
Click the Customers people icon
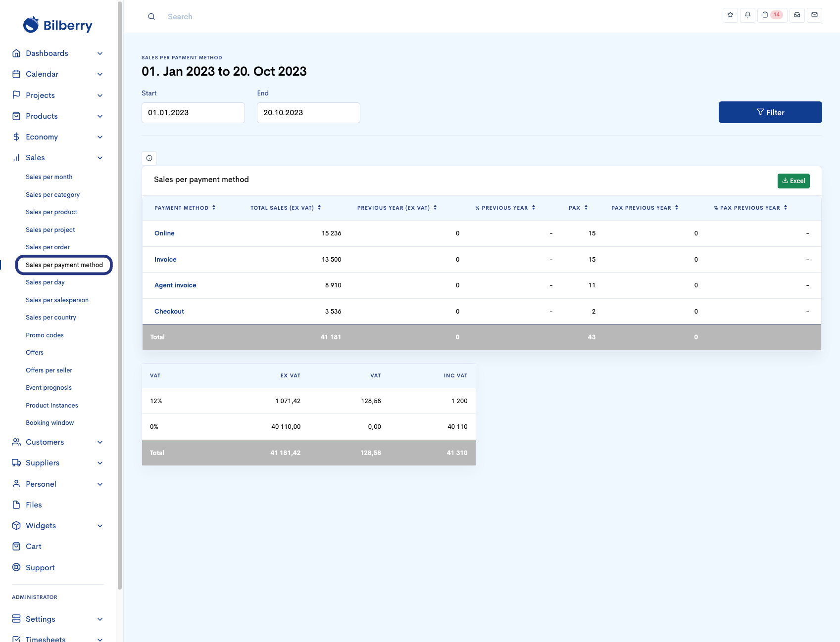coord(16,442)
